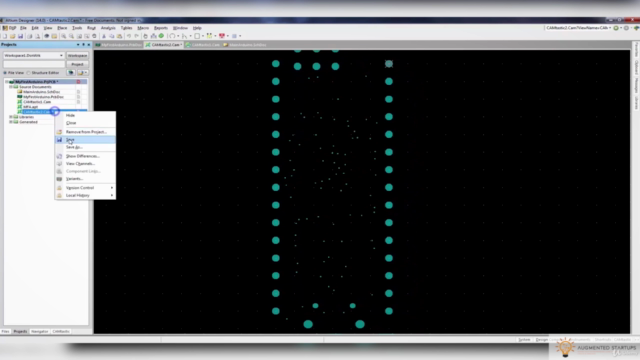Open the CAMtastic2.Cam address dropdown at the top right
The width and height of the screenshot is (640, 360).
[610, 28]
